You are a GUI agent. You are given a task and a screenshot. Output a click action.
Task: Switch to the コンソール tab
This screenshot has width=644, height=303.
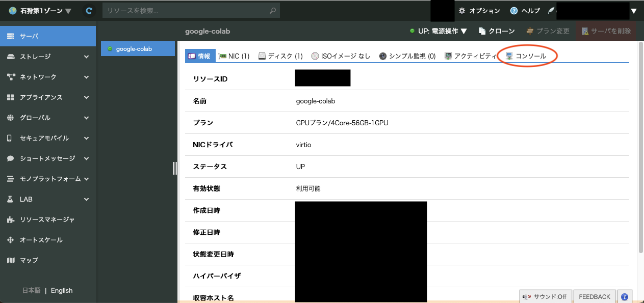526,56
